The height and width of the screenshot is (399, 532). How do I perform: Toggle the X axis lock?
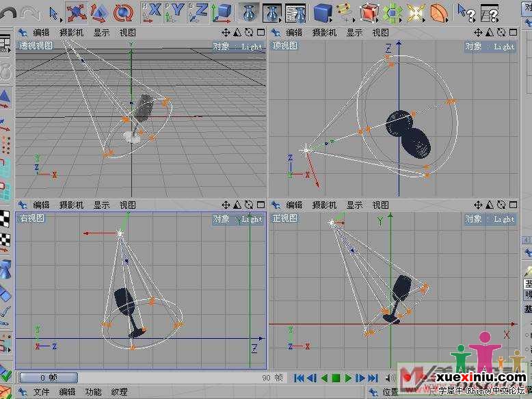pos(151,13)
